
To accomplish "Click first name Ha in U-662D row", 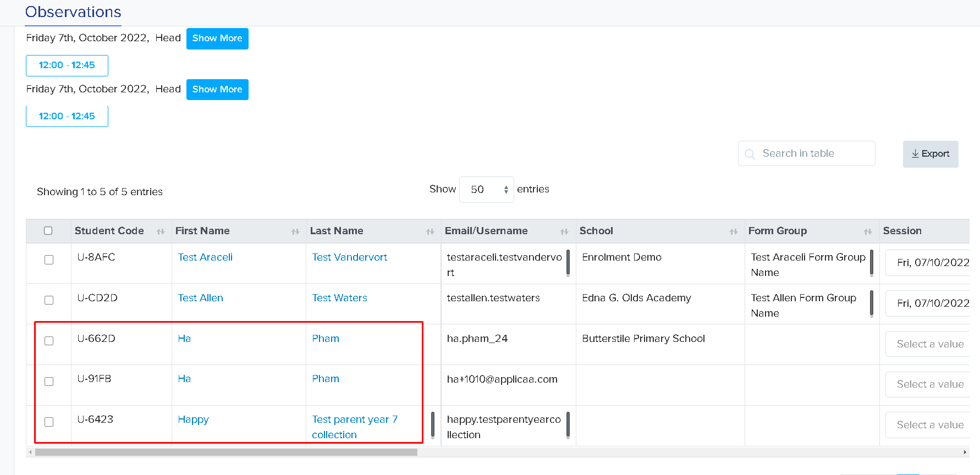I will pos(184,339).
